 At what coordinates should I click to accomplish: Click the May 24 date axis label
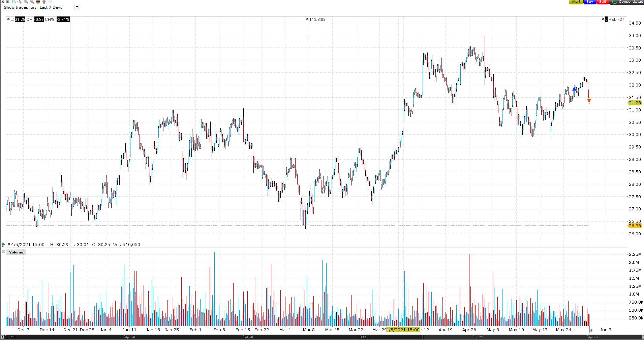pos(563,330)
